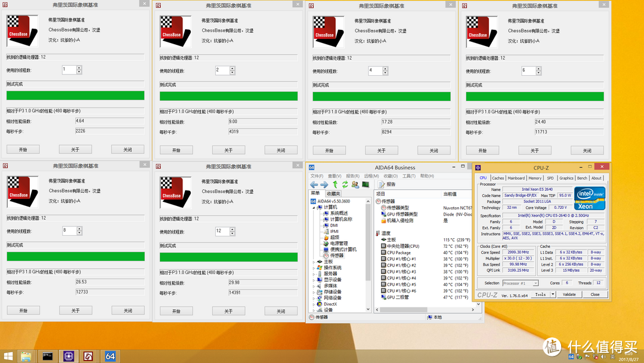
Task: Select 便携式计算机 tree entry
Action: tap(343, 249)
